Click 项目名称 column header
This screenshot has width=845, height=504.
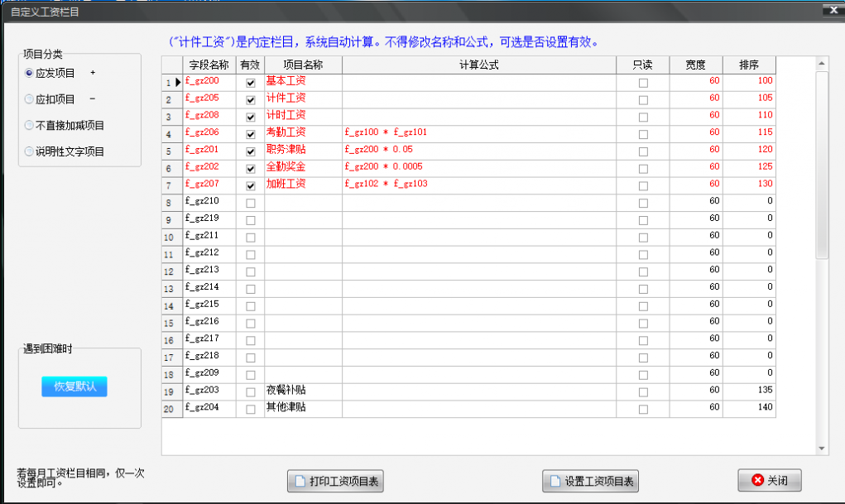[x=303, y=65]
